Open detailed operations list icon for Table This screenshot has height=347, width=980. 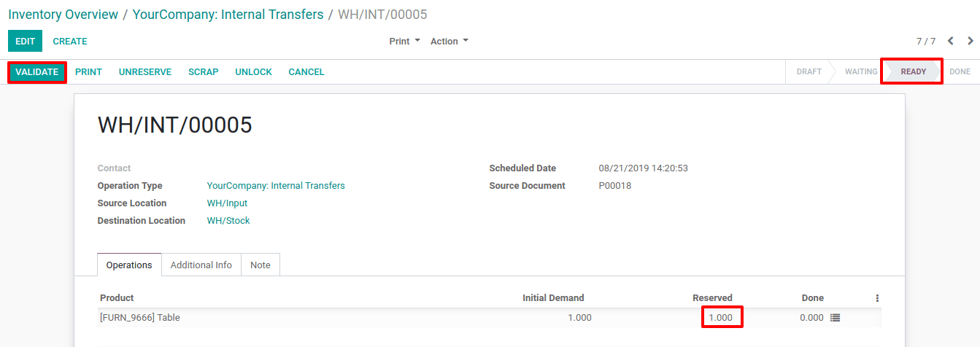836,318
